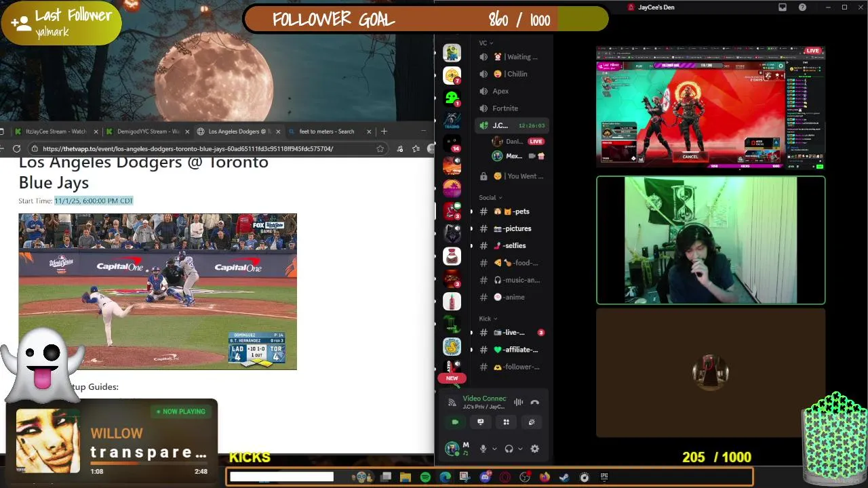Open the rubber duck server icon
Screen dimensions: 868x488
click(x=452, y=346)
